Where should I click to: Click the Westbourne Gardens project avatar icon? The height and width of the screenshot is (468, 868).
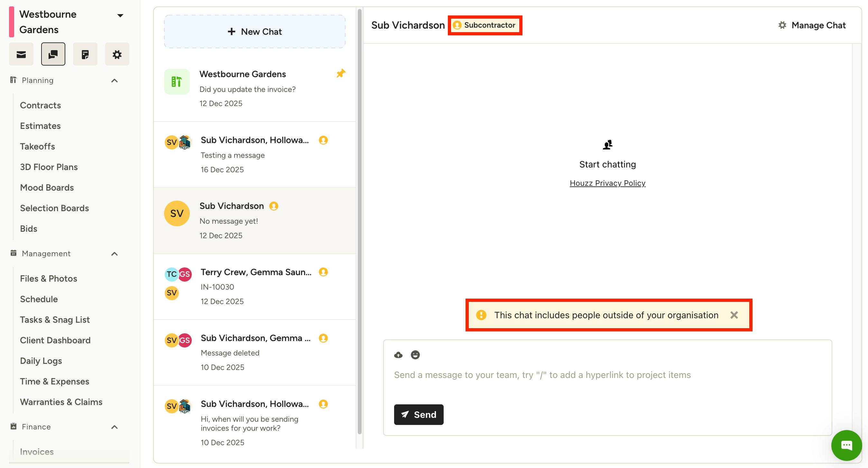177,81
